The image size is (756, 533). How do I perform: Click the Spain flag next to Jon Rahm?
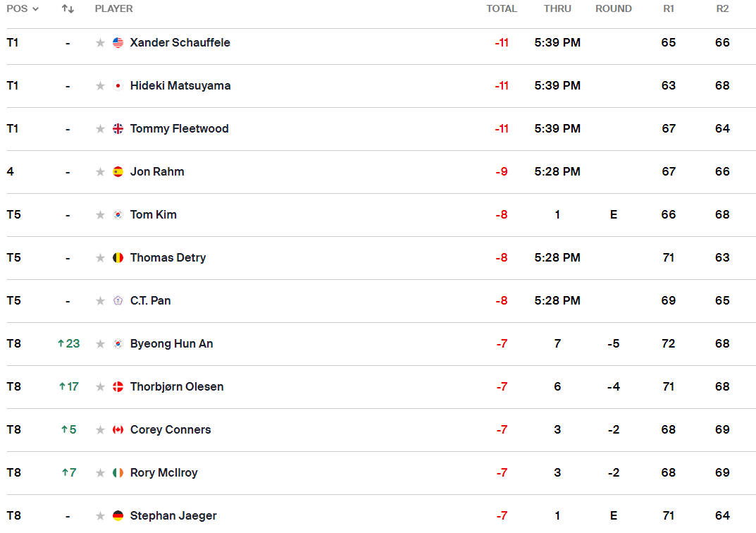[x=118, y=171]
